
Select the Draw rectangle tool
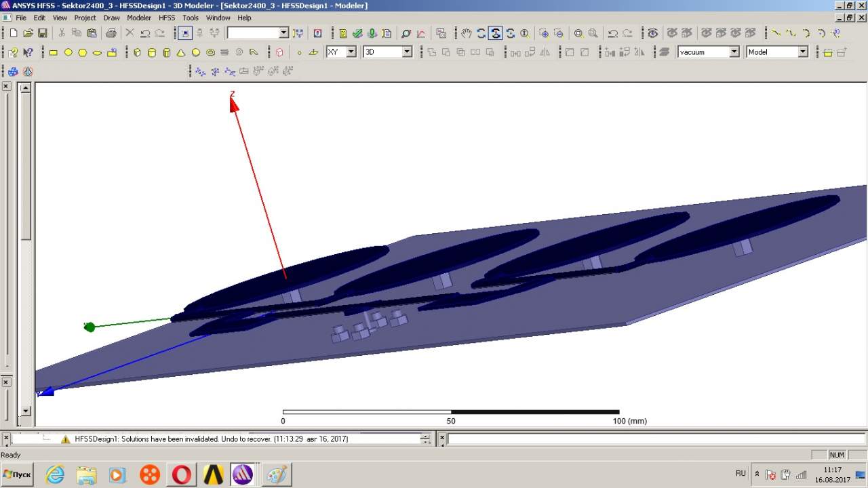click(x=54, y=52)
